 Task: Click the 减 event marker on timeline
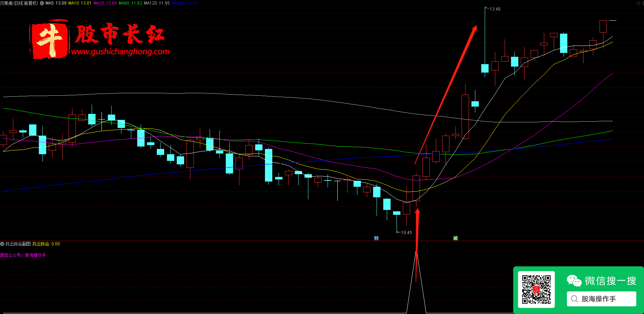tap(455, 238)
